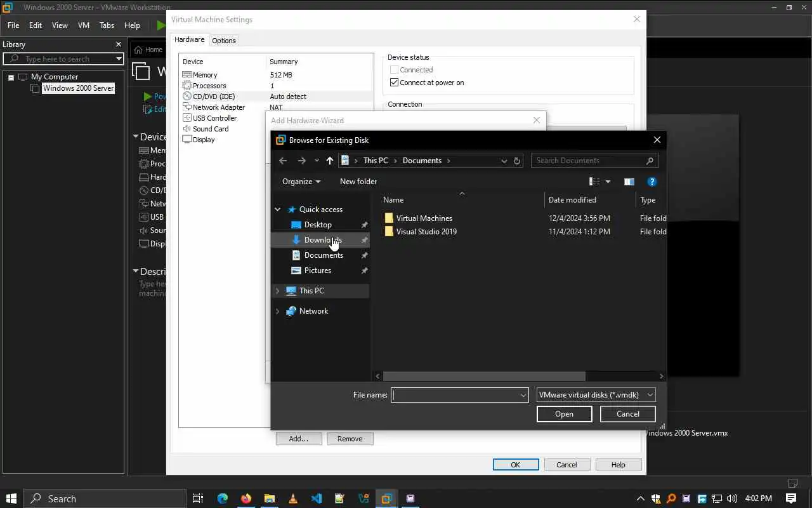Open Notepad++ from taskbar
This screenshot has width=812, height=508.
(339, 498)
